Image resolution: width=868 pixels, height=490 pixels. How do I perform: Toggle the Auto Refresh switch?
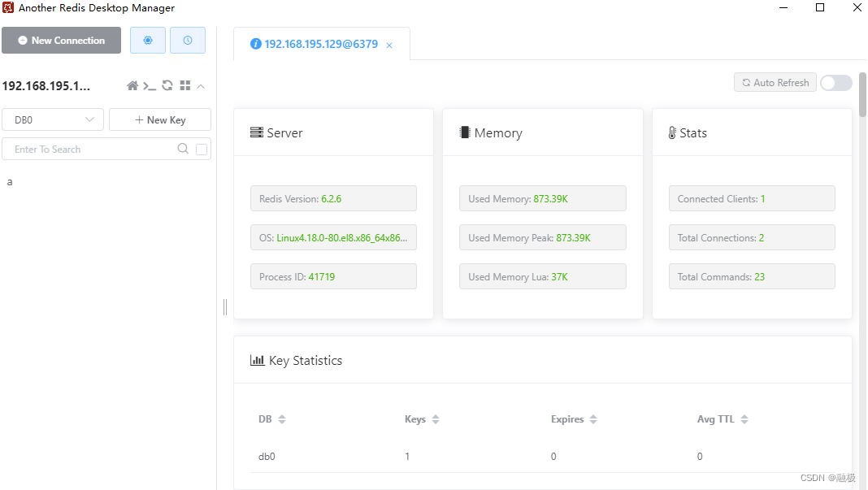pyautogui.click(x=835, y=83)
